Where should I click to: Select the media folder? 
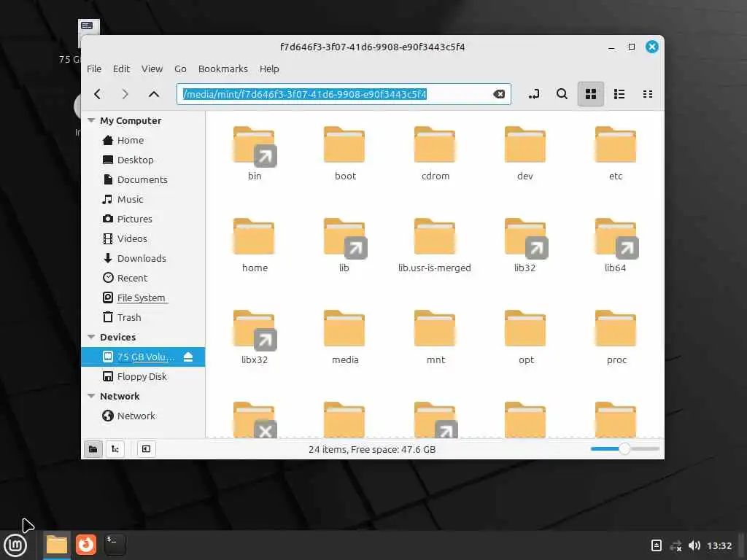tap(344, 337)
